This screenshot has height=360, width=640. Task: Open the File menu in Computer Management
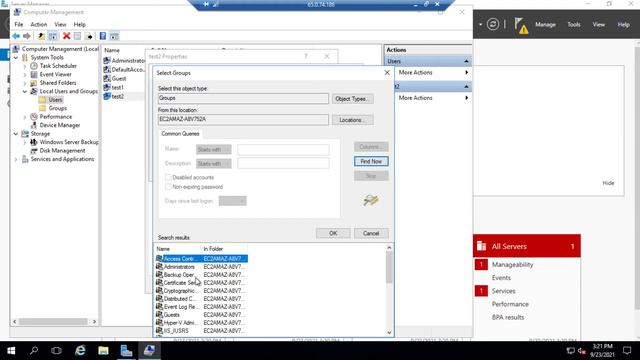(x=19, y=24)
